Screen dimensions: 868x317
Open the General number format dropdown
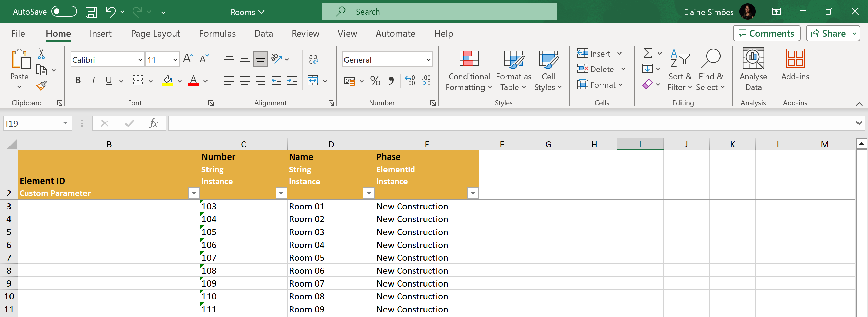pos(428,60)
